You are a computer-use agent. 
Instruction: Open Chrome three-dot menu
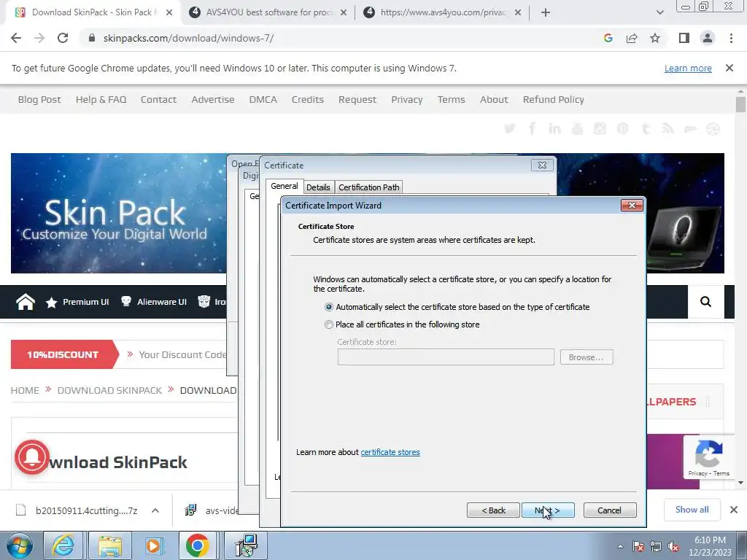(731, 38)
